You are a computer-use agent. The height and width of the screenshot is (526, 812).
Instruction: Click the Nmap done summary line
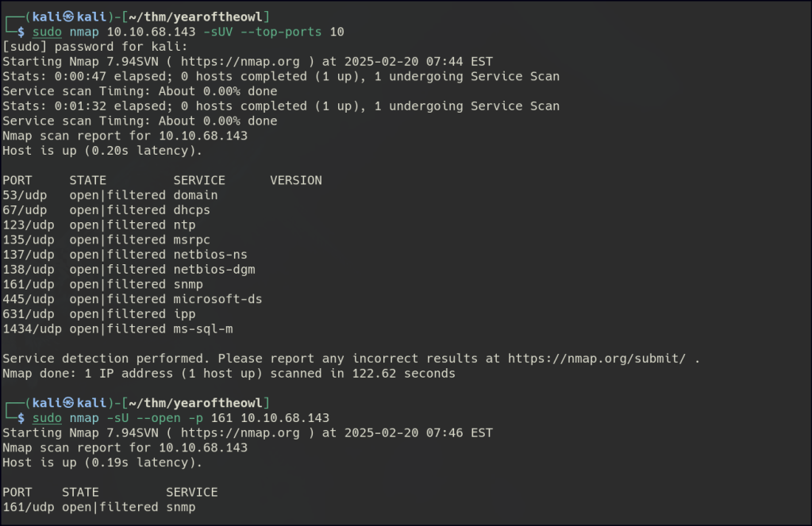click(229, 374)
